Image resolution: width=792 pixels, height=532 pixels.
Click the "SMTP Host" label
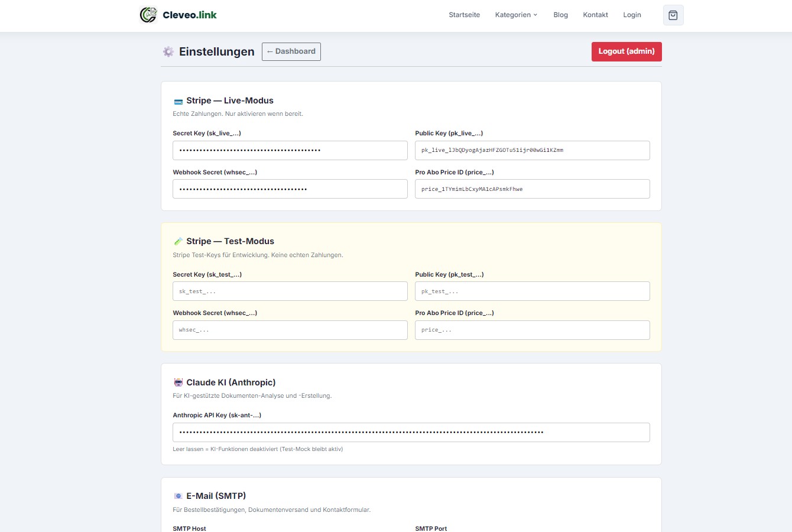[190, 528]
